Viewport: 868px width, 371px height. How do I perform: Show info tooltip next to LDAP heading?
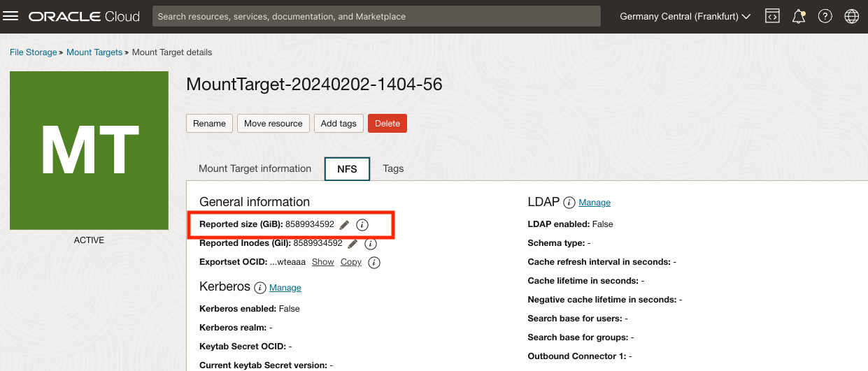click(569, 203)
